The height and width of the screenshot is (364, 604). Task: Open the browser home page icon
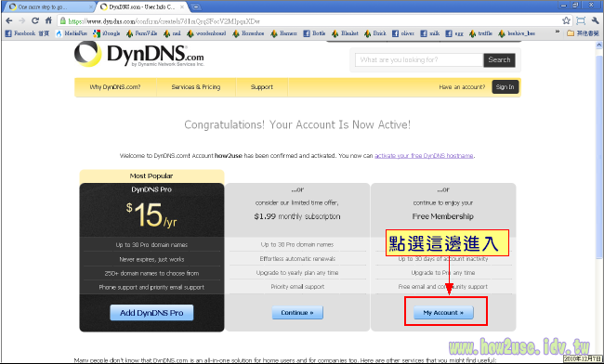click(x=48, y=20)
